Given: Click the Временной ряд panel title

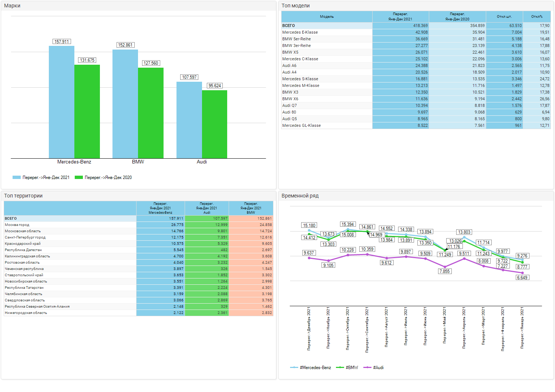Looking at the screenshot, I should pyautogui.click(x=300, y=196).
